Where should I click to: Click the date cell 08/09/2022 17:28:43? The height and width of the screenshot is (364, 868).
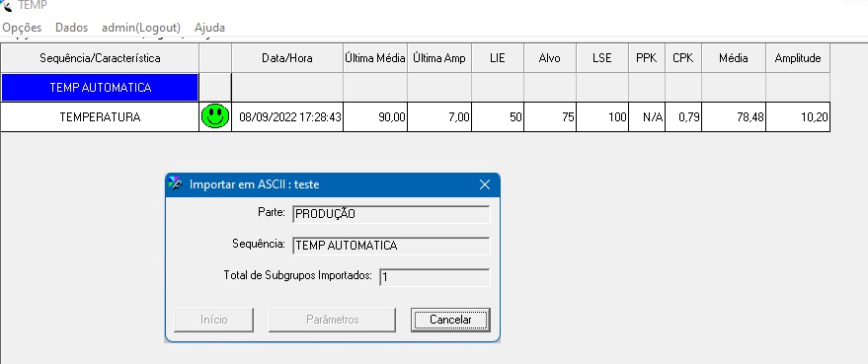point(287,116)
